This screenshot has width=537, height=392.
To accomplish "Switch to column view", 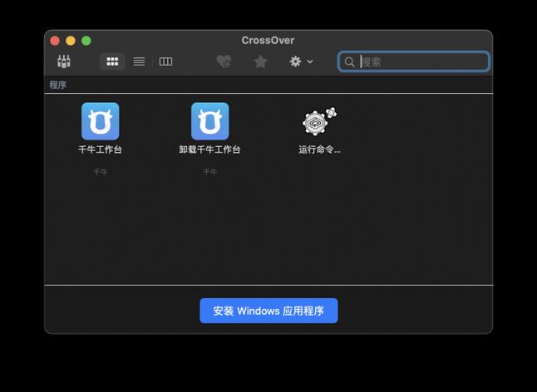I will [x=165, y=61].
